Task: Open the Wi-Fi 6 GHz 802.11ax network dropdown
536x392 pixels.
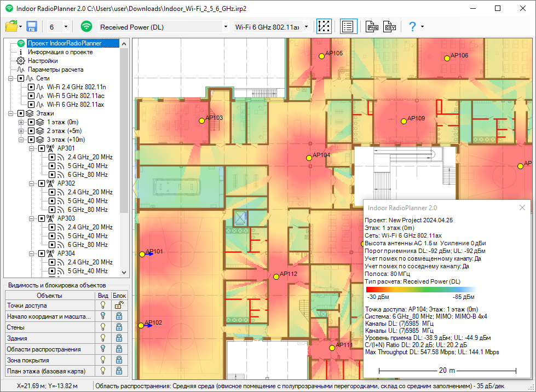Action: click(306, 27)
